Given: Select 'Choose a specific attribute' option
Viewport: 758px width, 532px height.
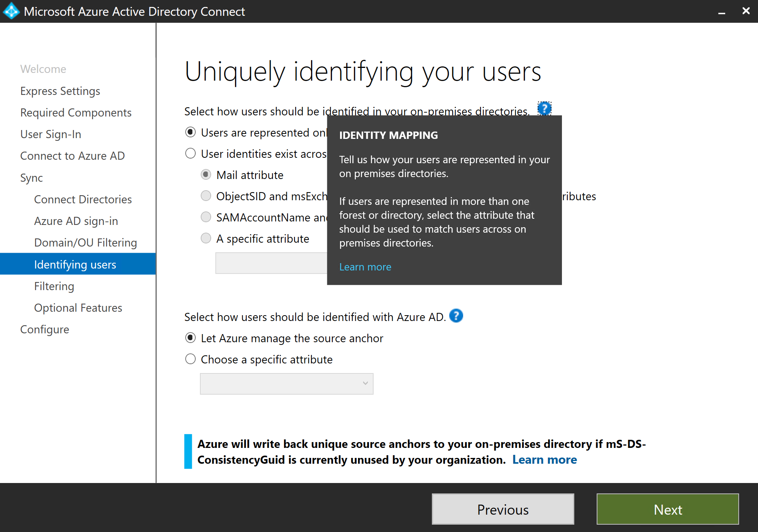Looking at the screenshot, I should tap(190, 359).
